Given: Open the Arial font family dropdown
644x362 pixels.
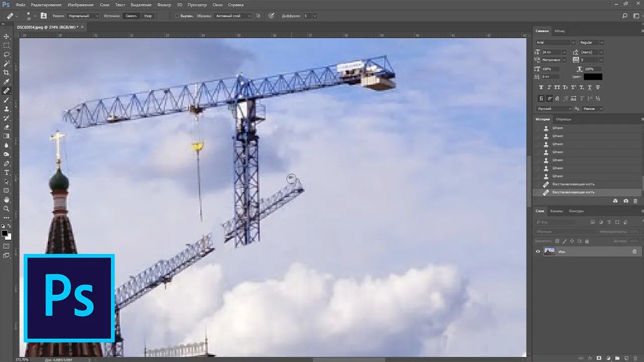Looking at the screenshot, I should (555, 43).
